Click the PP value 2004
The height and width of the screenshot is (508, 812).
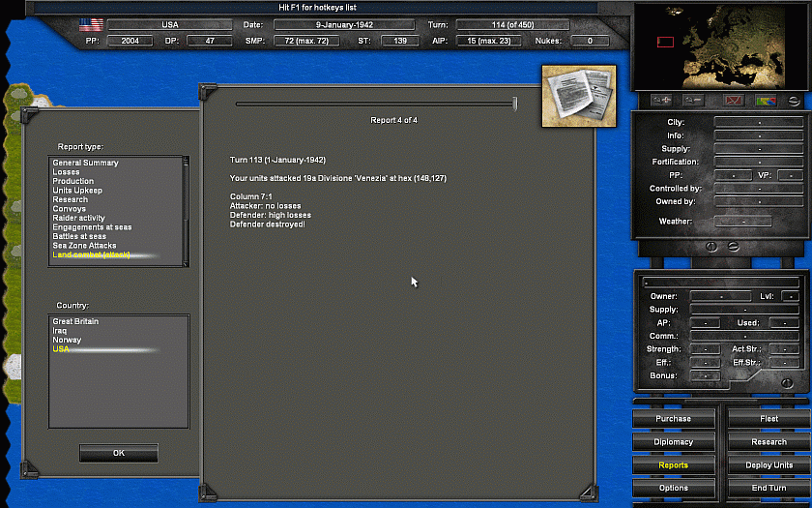(130, 41)
